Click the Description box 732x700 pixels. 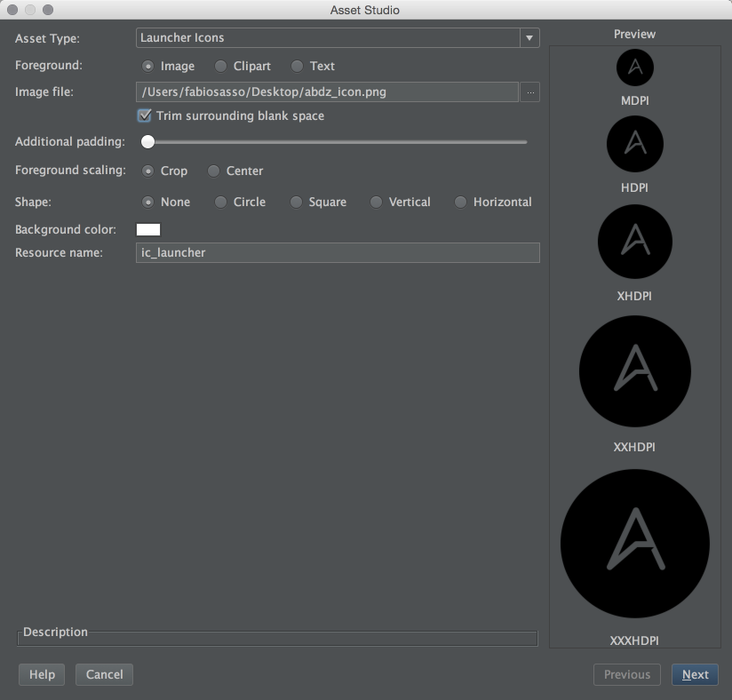pos(277,639)
